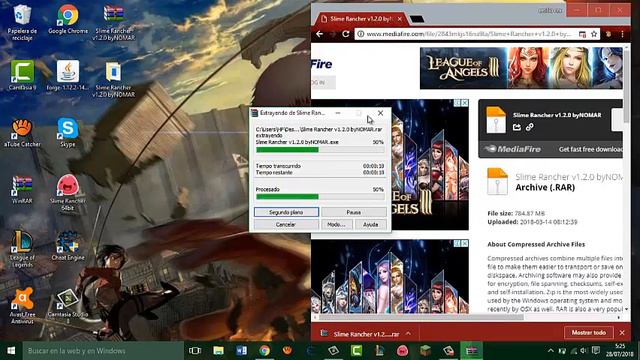Image resolution: width=640 pixels, height=360 pixels.
Task: Click Mostrar todo in downloads bar
Action: 589,333
